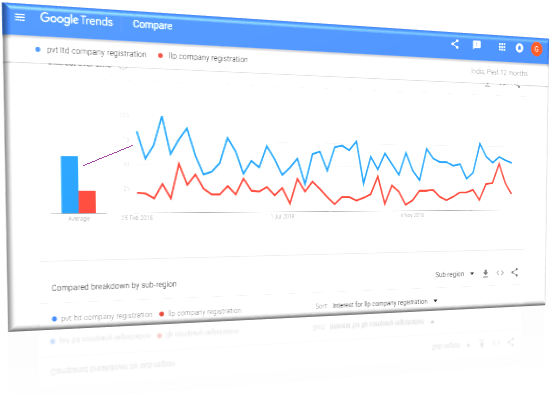Open the hamburger navigation menu
Image resolution: width=552 pixels, height=394 pixels.
[20, 17]
